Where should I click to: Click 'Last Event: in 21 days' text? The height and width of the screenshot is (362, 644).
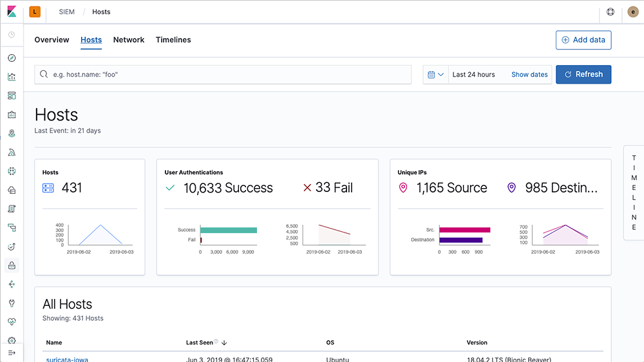[x=68, y=131]
